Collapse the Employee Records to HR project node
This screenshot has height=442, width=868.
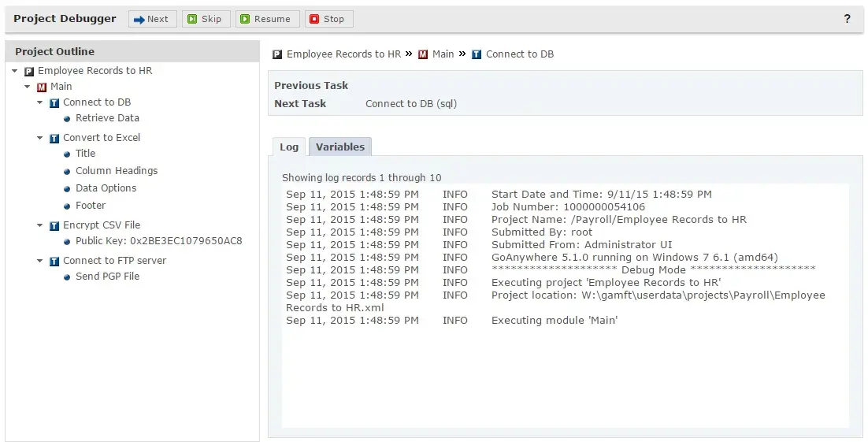[15, 71]
